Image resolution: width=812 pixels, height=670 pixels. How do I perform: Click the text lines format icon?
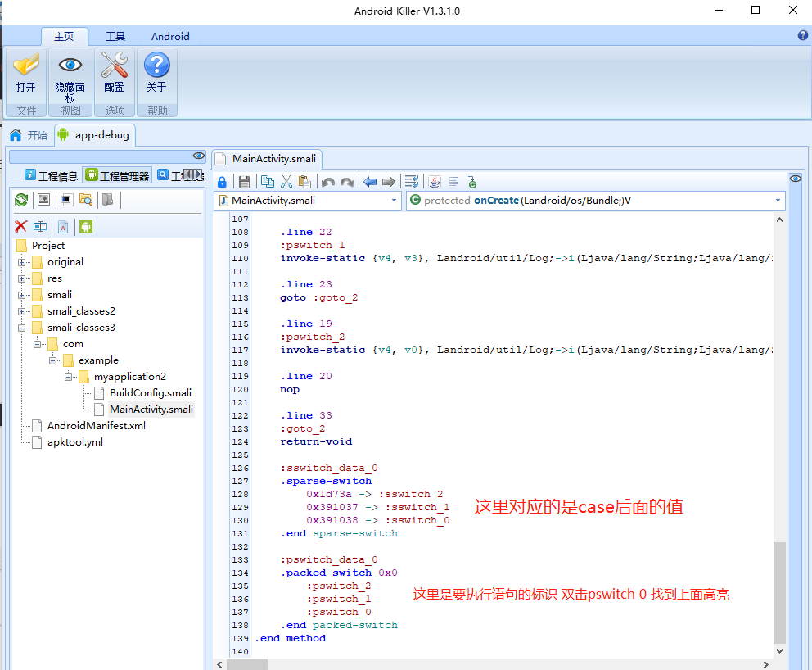pyautogui.click(x=453, y=182)
